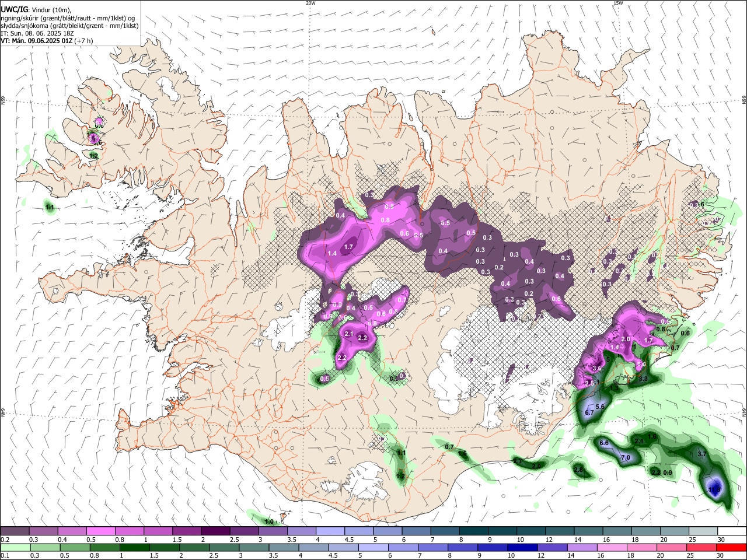This screenshot has width=747, height=560.
Task: Click the '(+7 h)' forecast offset text
Action: click(83, 41)
